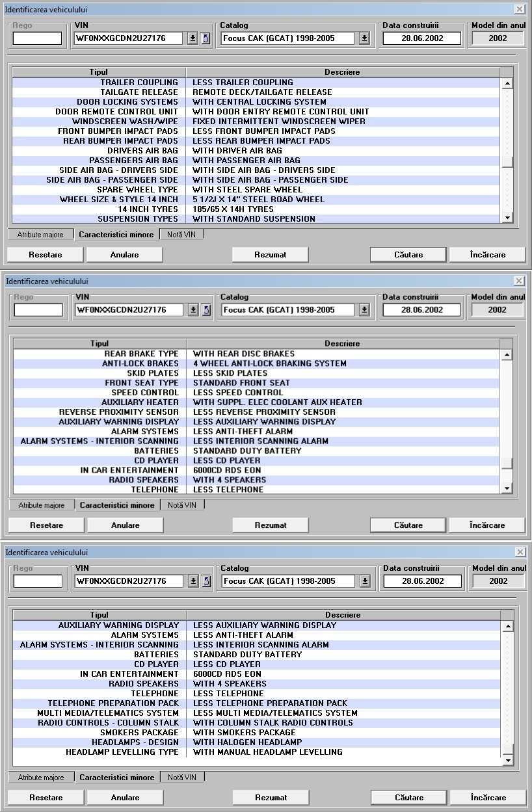
Task: Click the VIN reload icon in middle window
Action: point(206,310)
